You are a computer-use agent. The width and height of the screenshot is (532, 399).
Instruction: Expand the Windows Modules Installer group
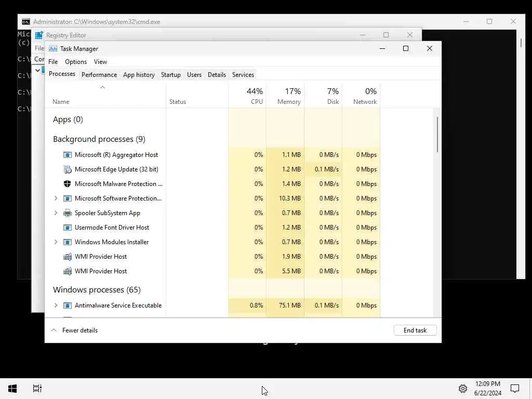pyautogui.click(x=56, y=242)
